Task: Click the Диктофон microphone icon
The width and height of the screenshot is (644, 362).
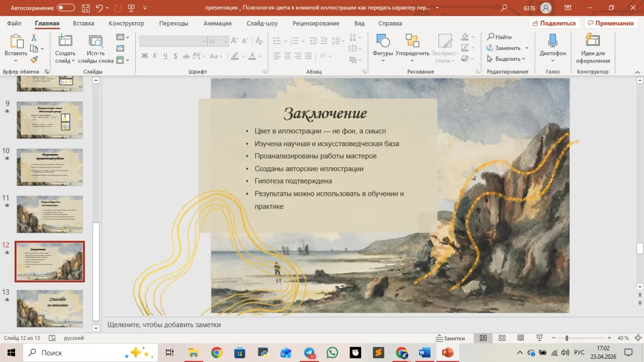Action: coord(552,40)
